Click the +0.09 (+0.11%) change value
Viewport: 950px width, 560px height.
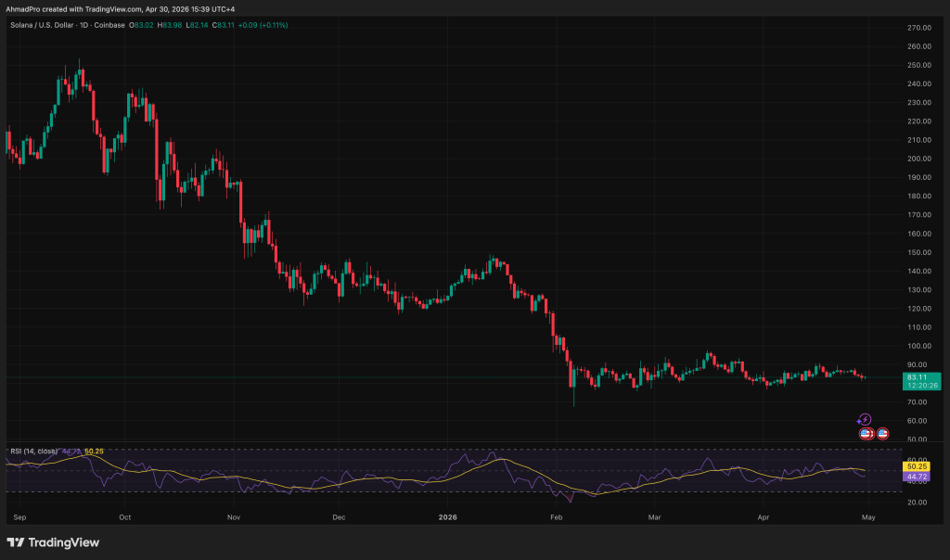264,25
